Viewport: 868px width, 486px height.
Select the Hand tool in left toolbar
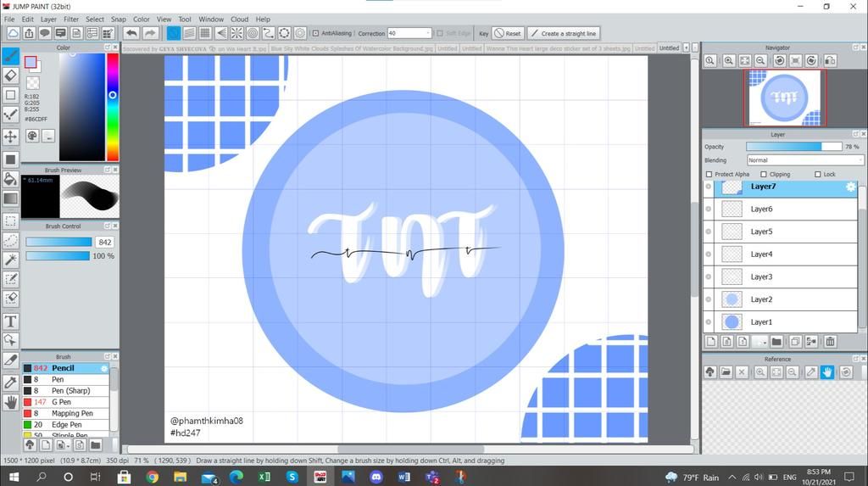(x=10, y=402)
